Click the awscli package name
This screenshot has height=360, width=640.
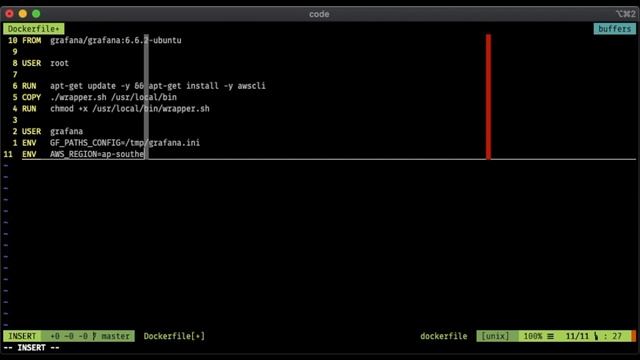[x=251, y=86]
